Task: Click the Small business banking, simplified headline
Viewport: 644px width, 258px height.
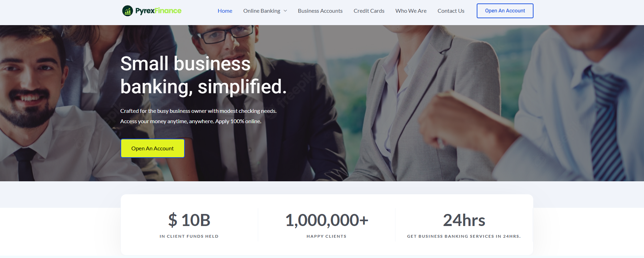Action: pyautogui.click(x=203, y=75)
